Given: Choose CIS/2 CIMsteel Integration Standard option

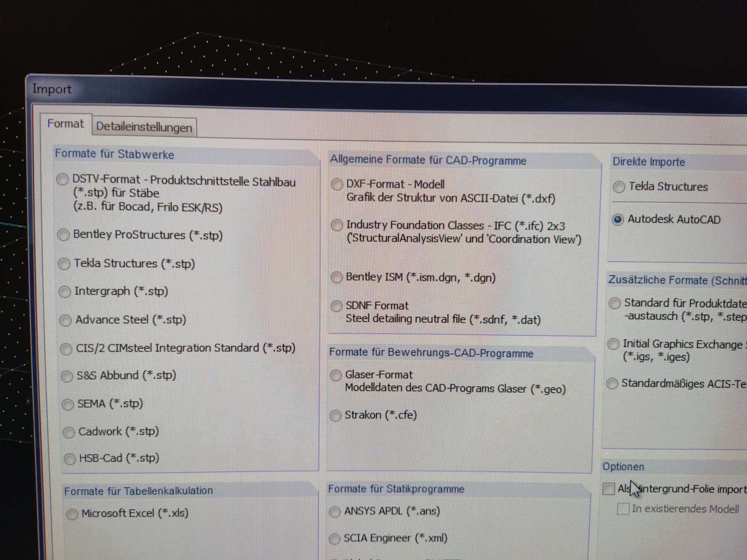Looking at the screenshot, I should [x=66, y=349].
